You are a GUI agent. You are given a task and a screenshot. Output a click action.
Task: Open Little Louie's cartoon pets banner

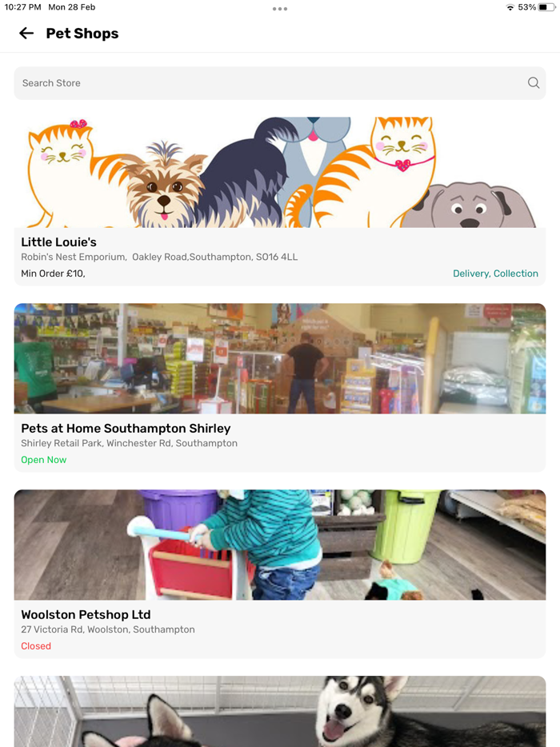coord(280,172)
